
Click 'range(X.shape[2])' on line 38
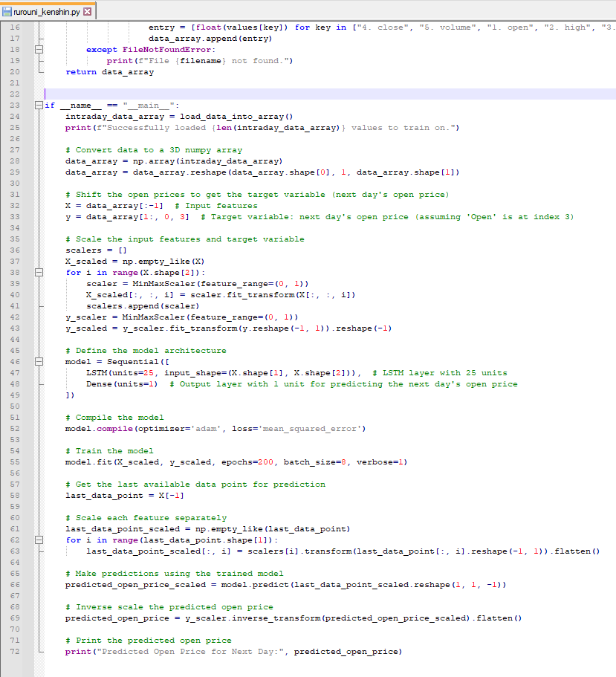(158, 273)
